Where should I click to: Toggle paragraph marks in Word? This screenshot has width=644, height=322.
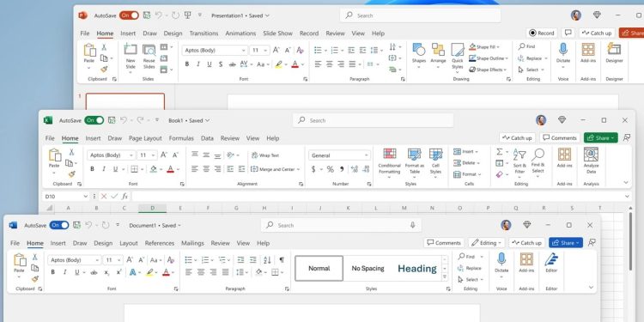282,259
